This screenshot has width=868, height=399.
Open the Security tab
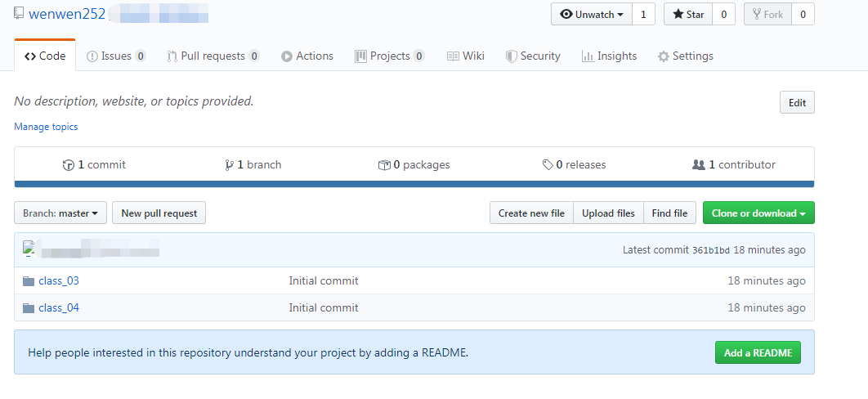(x=533, y=56)
